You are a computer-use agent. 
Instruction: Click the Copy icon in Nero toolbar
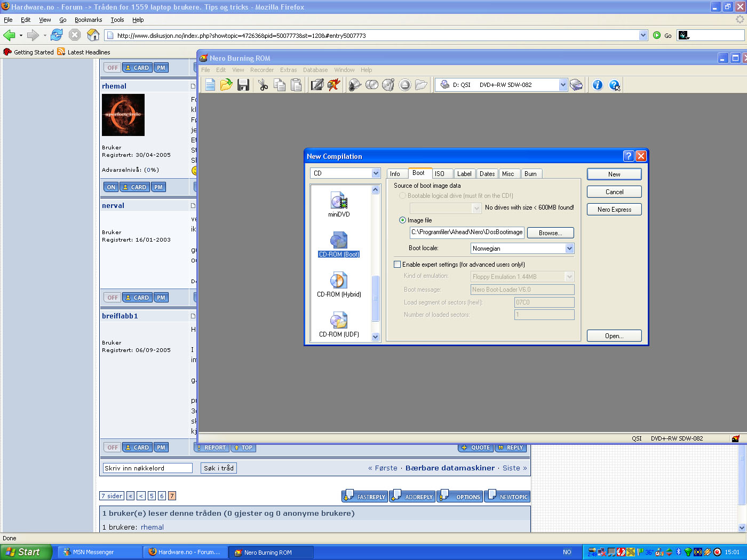coord(280,85)
